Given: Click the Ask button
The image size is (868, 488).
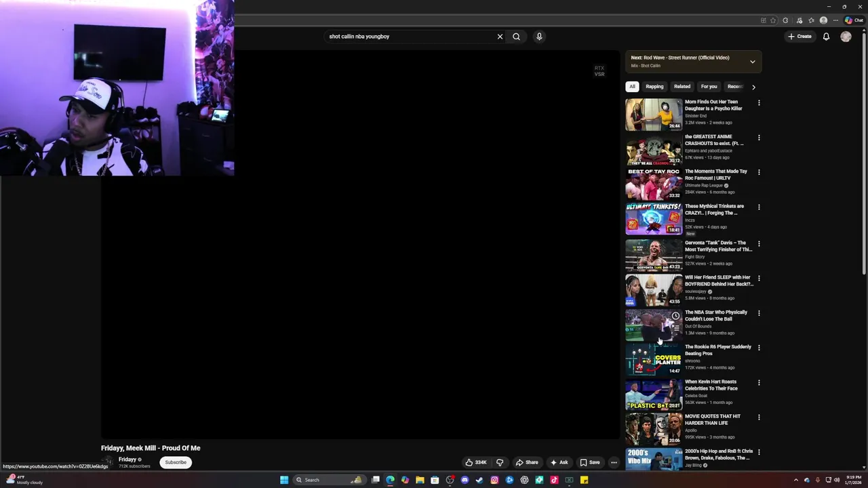Looking at the screenshot, I should [559, 462].
